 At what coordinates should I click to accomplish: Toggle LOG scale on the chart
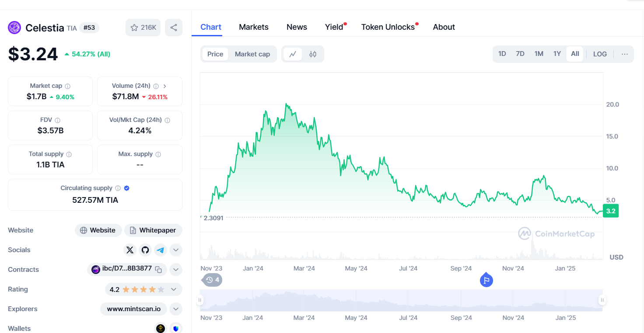[x=600, y=54]
